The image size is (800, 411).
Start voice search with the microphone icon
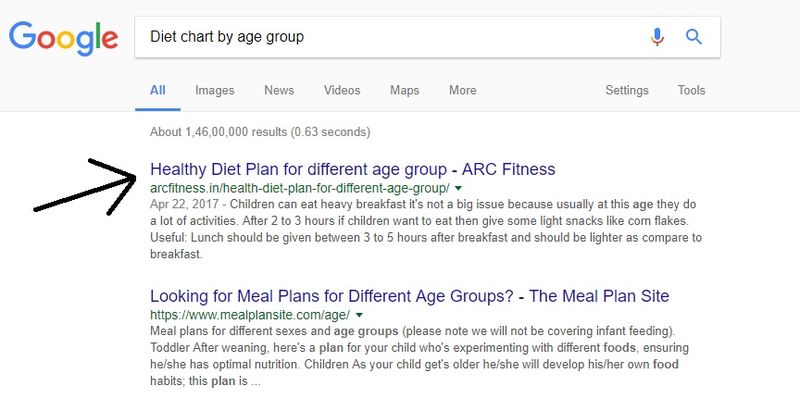click(657, 37)
